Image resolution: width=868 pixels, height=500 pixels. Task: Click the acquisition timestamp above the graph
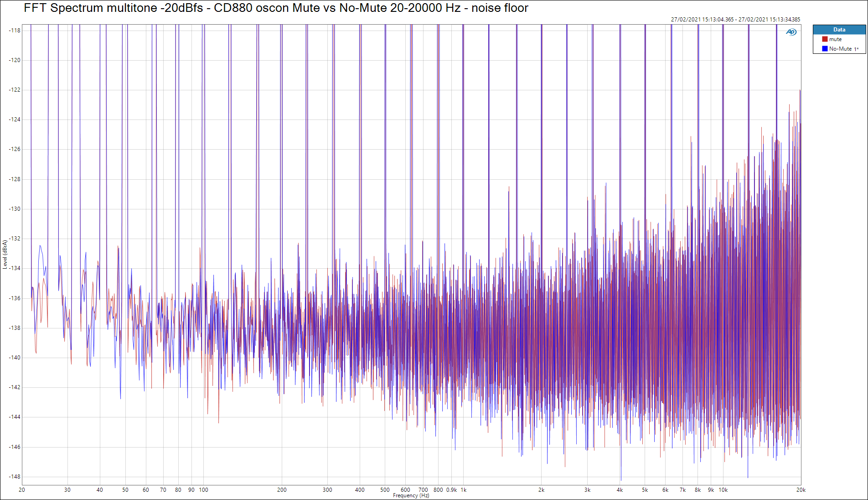[x=735, y=20]
